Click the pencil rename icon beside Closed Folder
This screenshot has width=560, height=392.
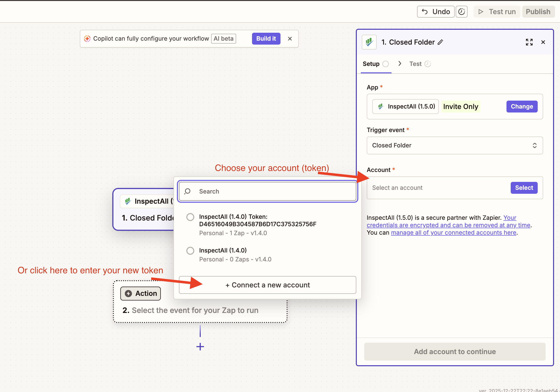(x=440, y=42)
